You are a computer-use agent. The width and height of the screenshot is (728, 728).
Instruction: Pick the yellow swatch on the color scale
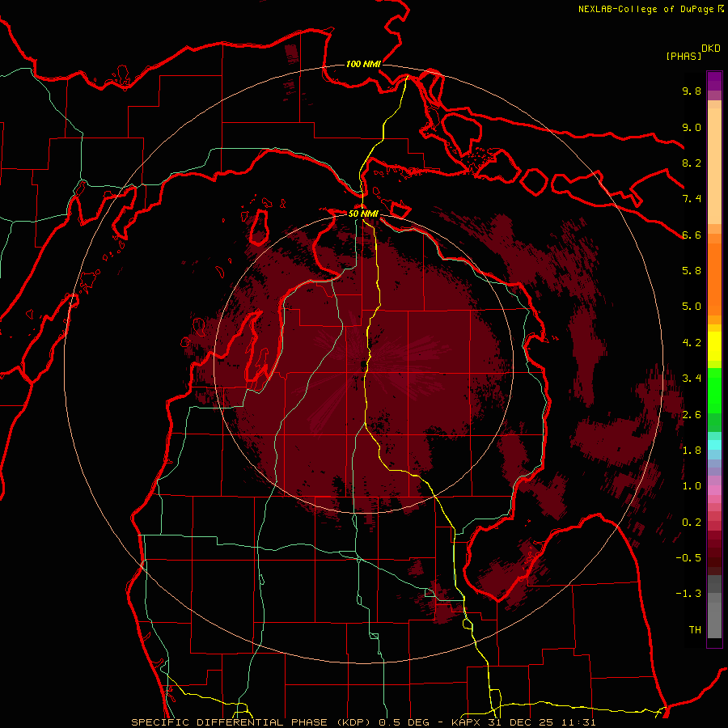point(714,346)
